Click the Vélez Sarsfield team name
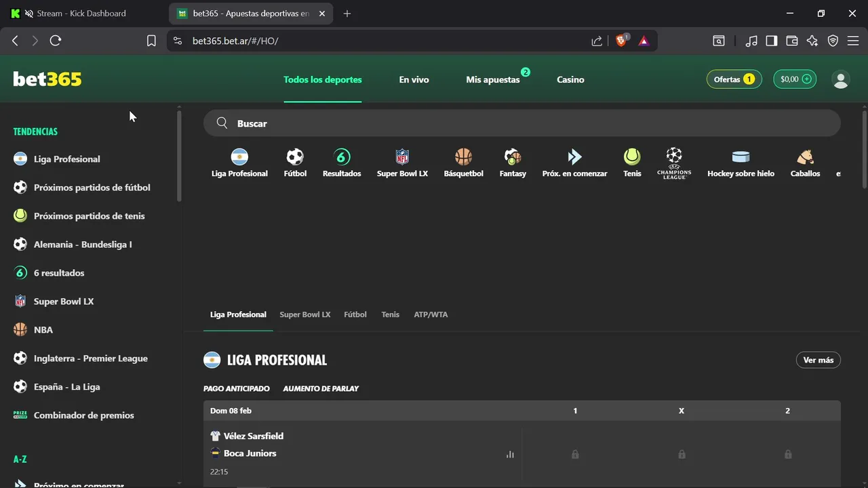868x488 pixels. [x=254, y=436]
